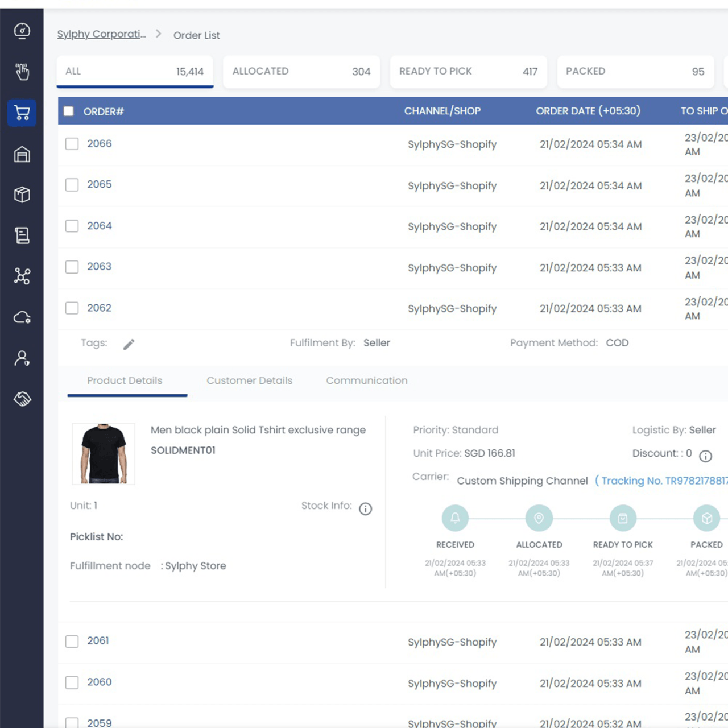Click the box inventory icon in sidebar
The height and width of the screenshot is (728, 728).
click(22, 195)
